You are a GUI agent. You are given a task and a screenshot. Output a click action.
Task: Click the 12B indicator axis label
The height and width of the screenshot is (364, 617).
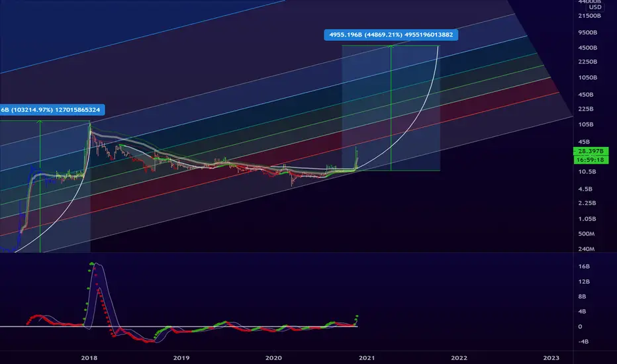click(584, 282)
